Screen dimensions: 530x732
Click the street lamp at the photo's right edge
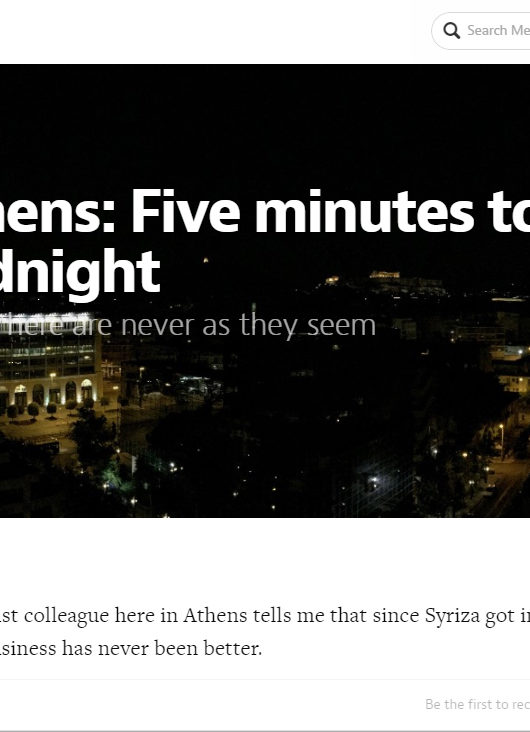point(501,439)
